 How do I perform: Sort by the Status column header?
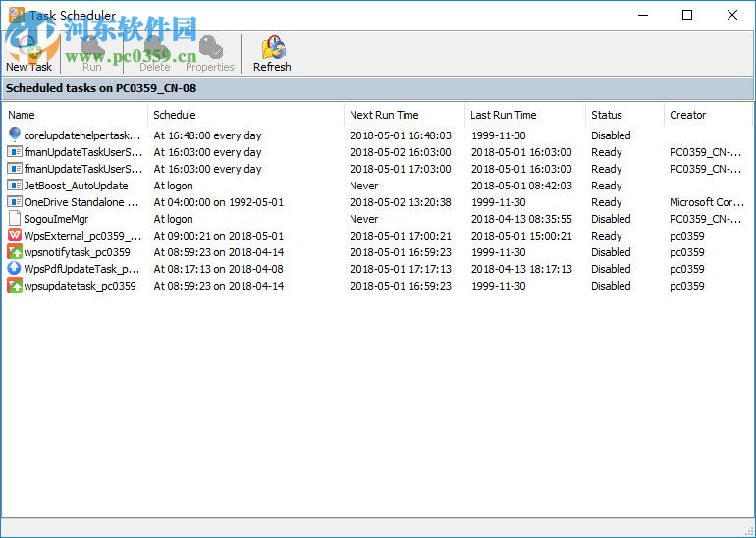(624, 115)
